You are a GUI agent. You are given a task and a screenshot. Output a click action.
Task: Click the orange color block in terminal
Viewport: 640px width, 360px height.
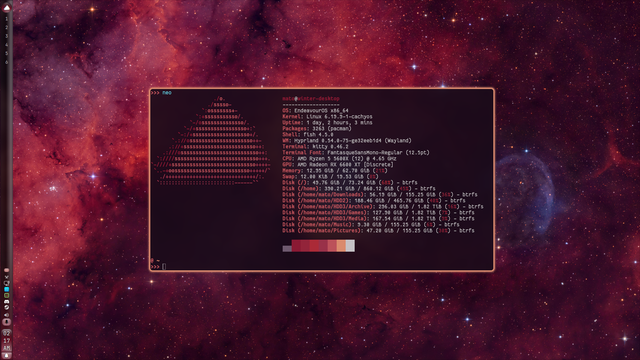click(341, 246)
